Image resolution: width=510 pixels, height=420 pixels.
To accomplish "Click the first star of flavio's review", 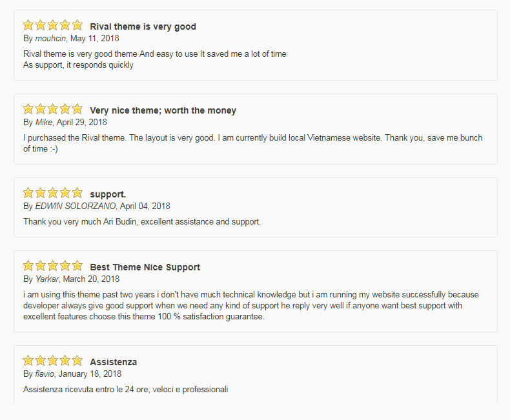I will [28, 361].
